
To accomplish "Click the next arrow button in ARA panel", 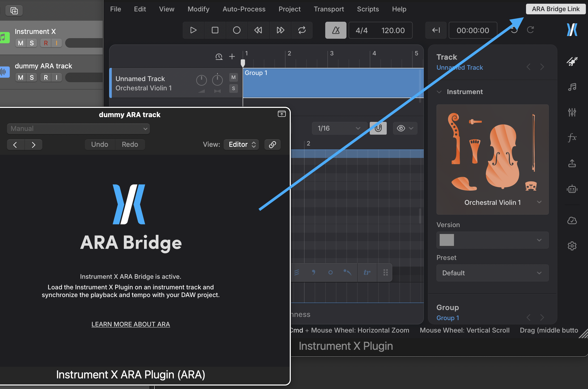I will [33, 145].
